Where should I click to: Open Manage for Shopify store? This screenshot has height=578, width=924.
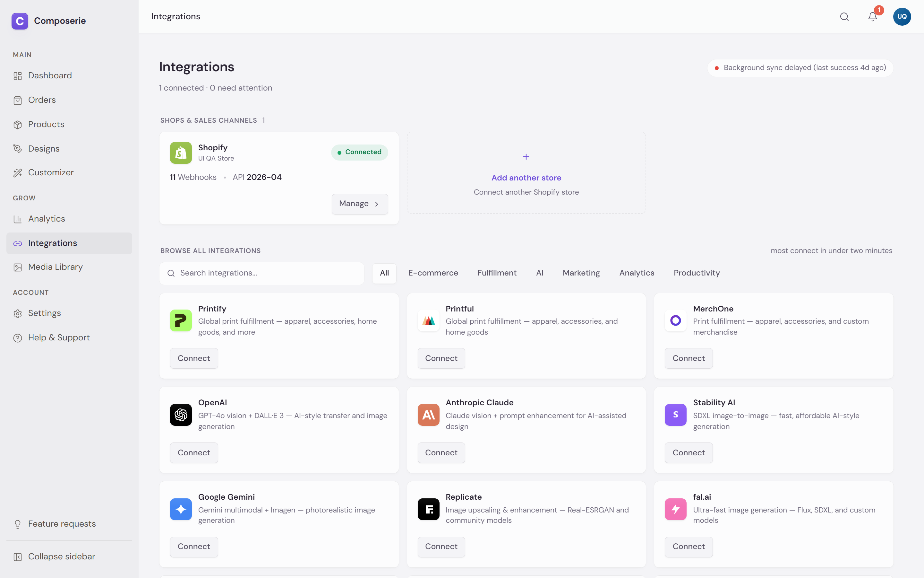360,204
